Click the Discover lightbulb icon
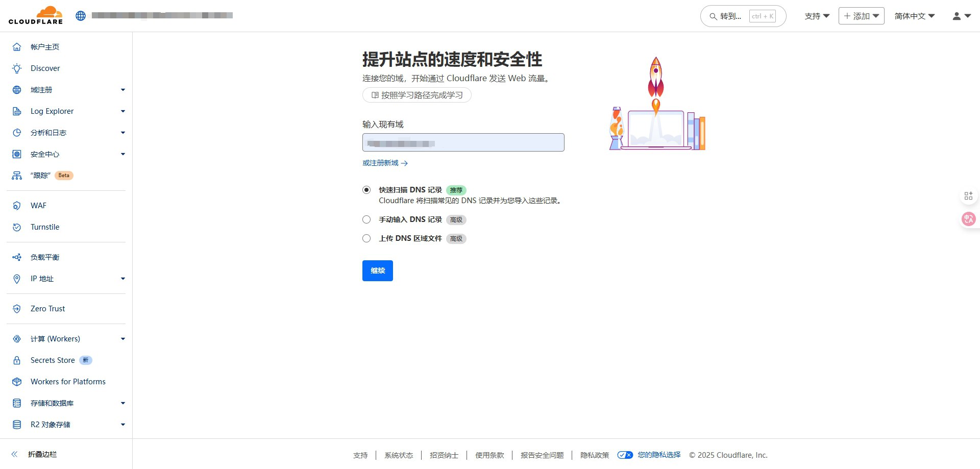 (x=17, y=68)
